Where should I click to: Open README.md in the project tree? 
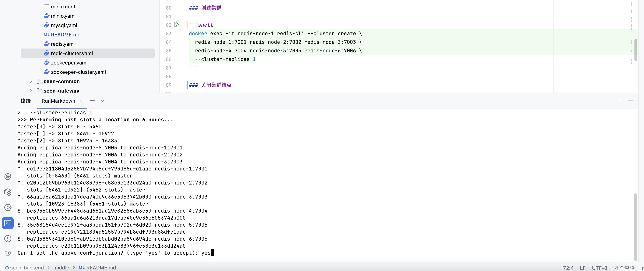coord(65,34)
